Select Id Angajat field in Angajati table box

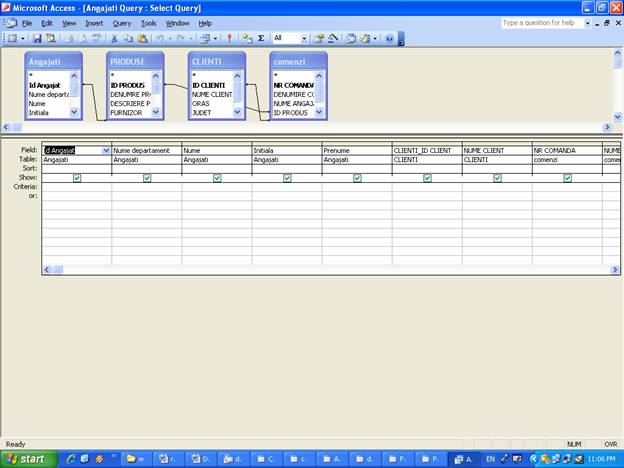click(x=45, y=85)
